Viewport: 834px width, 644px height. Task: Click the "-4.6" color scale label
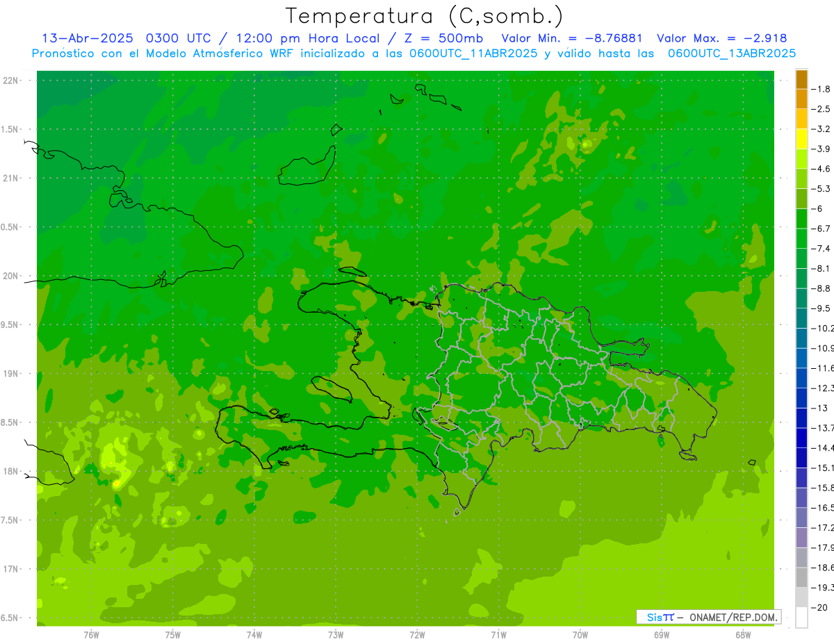(x=822, y=169)
